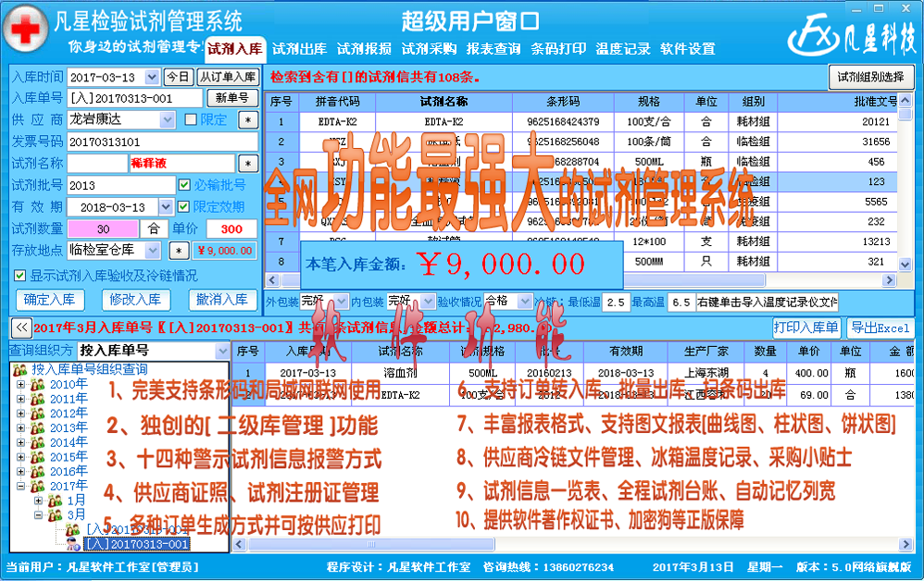Open the 入库时间 date dropdown
The height and width of the screenshot is (581, 924).
click(152, 77)
